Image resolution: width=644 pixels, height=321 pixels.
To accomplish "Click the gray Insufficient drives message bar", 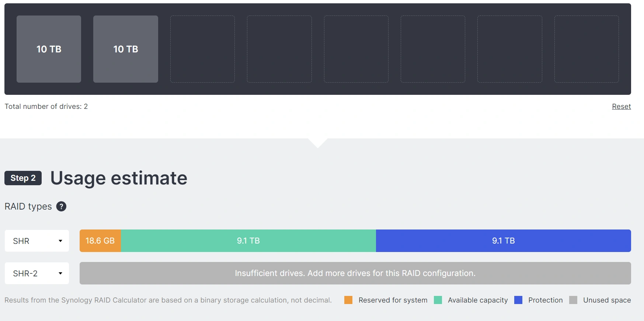I will tap(355, 273).
